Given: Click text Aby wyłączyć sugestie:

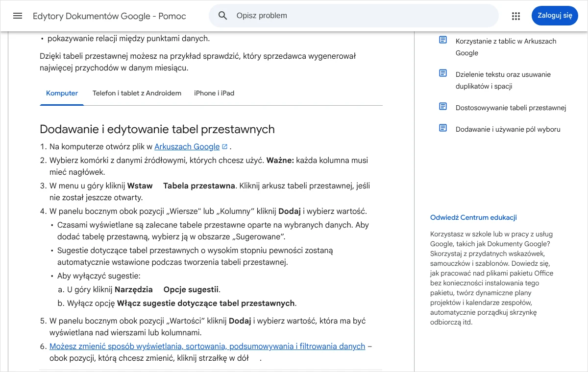Looking at the screenshot, I should 99,276.
